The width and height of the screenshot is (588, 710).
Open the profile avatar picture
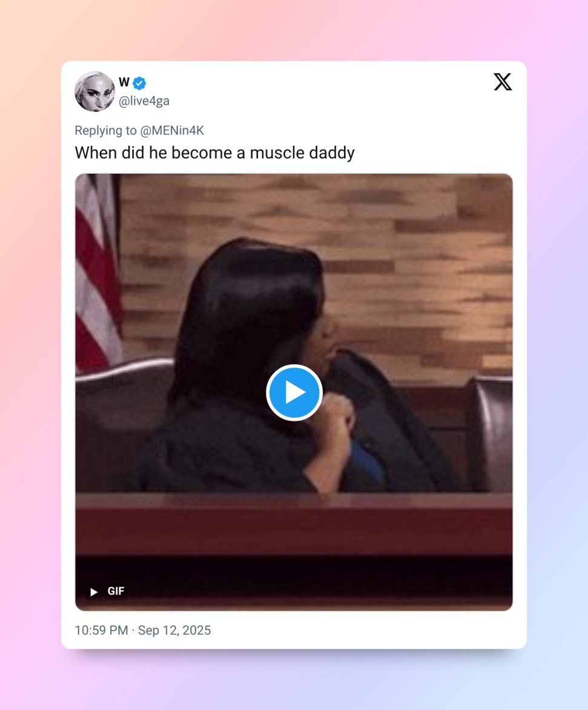94,91
